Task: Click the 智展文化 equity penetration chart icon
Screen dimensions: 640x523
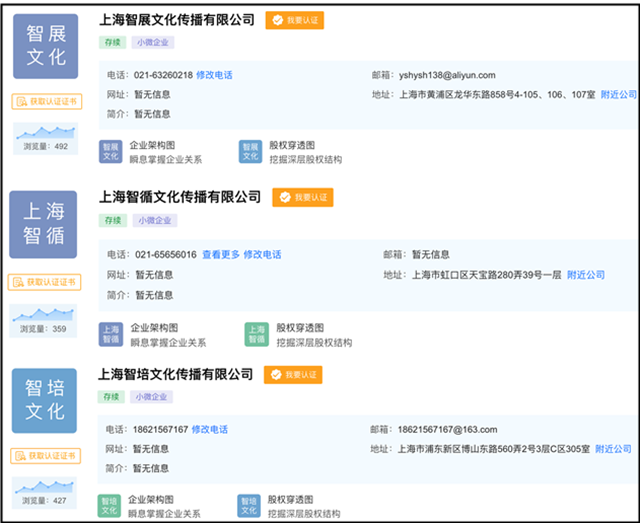Action: (x=250, y=151)
